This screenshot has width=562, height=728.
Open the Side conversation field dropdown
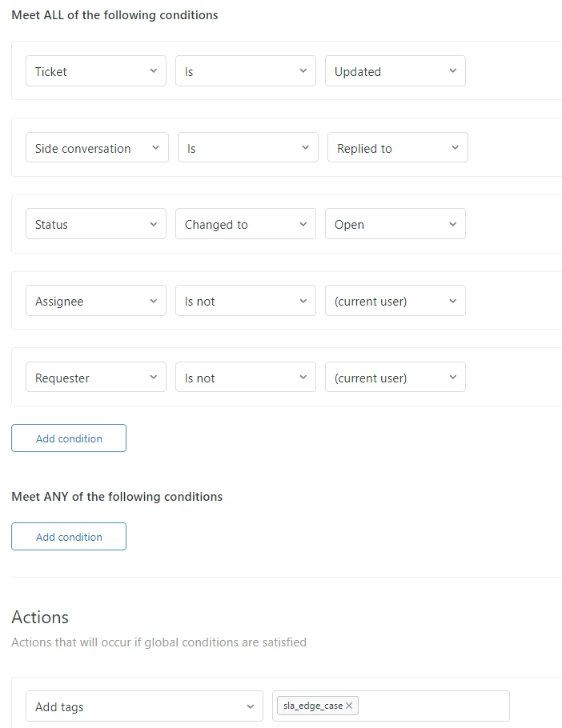coord(98,148)
